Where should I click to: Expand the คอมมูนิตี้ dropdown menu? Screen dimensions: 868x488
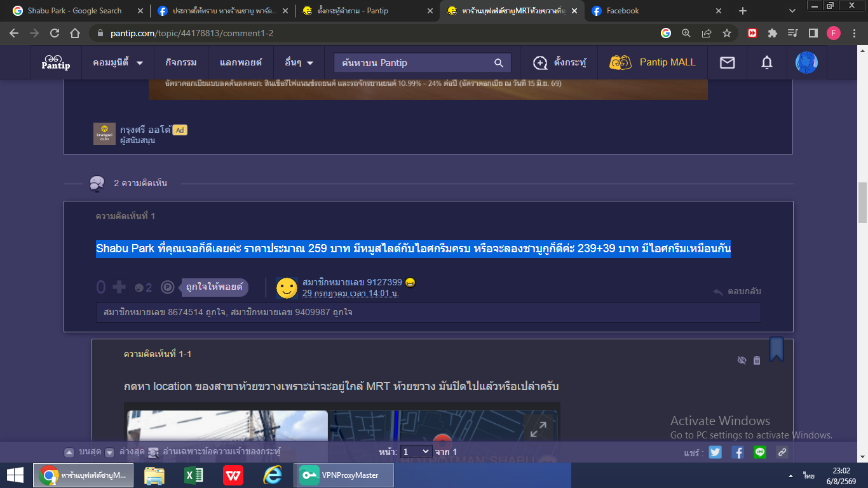[x=118, y=62]
